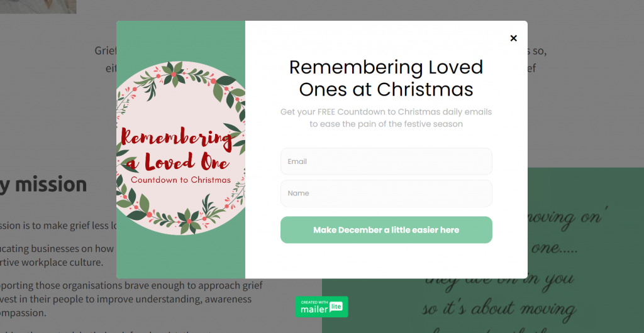Focus the Name text field
The image size is (644, 333).
coord(386,194)
